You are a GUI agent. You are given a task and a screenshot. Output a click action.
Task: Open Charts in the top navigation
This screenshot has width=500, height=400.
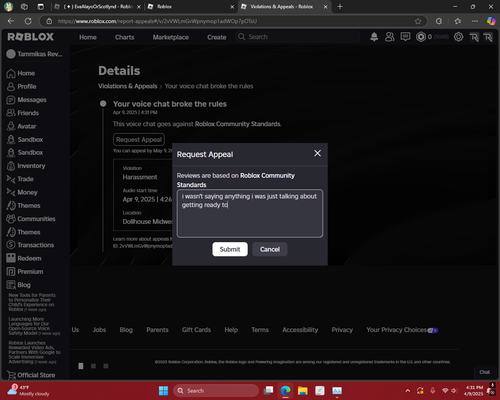(x=125, y=37)
